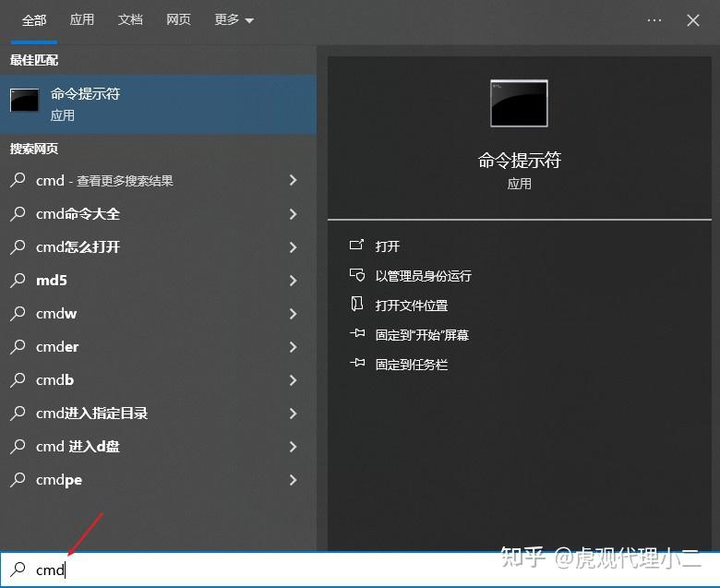This screenshot has width=720, height=588.
Task: Expand arrow for cmdpe suggestion
Action: pyautogui.click(x=293, y=480)
